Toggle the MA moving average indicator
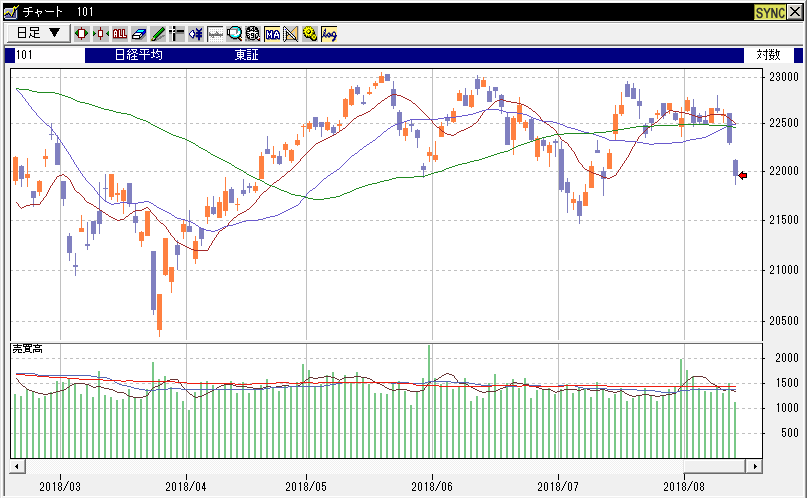Screen dimensions: 807x498 click(272, 33)
